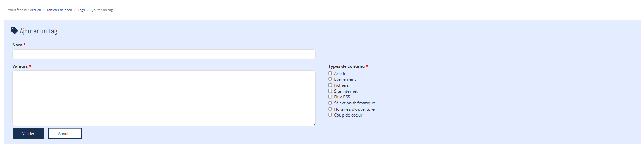The image size is (644, 146).
Task: Check the Sélection thématique option
Action: (x=330, y=103)
